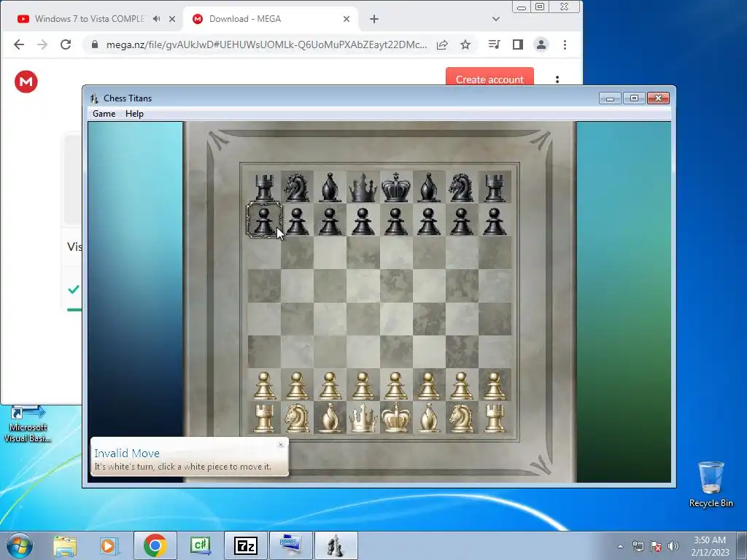
Task: Open the volume control in the tray
Action: [673, 546]
